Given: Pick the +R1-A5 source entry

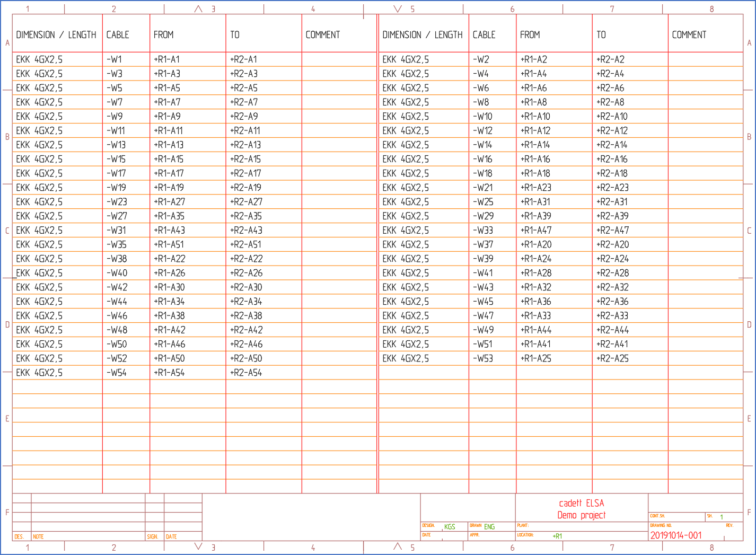Looking at the screenshot, I should point(167,88).
